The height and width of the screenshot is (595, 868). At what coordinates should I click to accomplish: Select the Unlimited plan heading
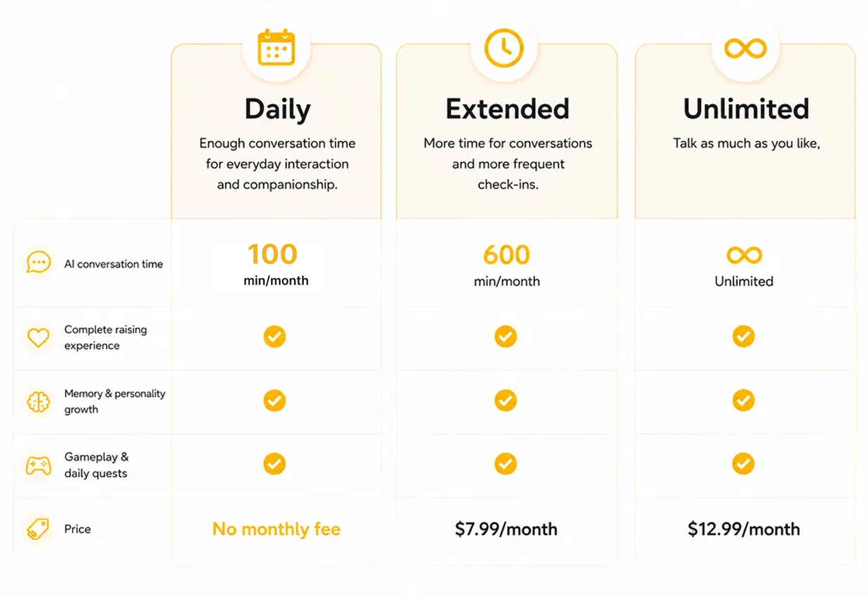point(746,109)
